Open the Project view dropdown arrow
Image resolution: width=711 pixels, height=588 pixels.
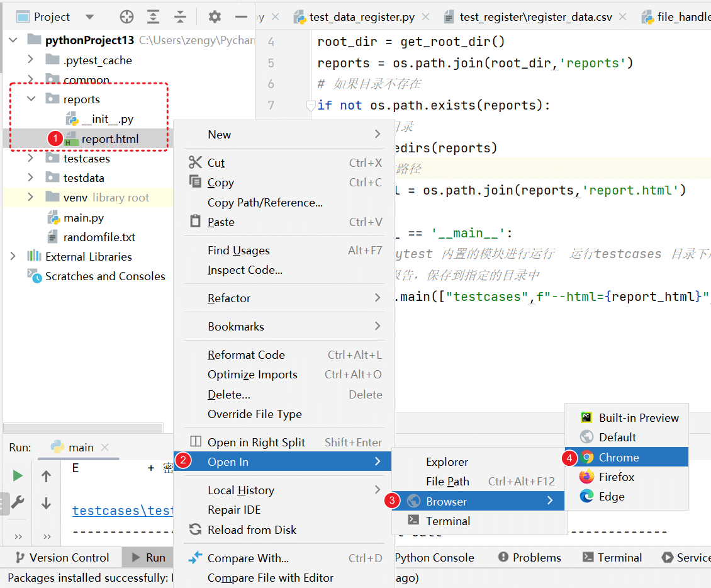pyautogui.click(x=90, y=17)
